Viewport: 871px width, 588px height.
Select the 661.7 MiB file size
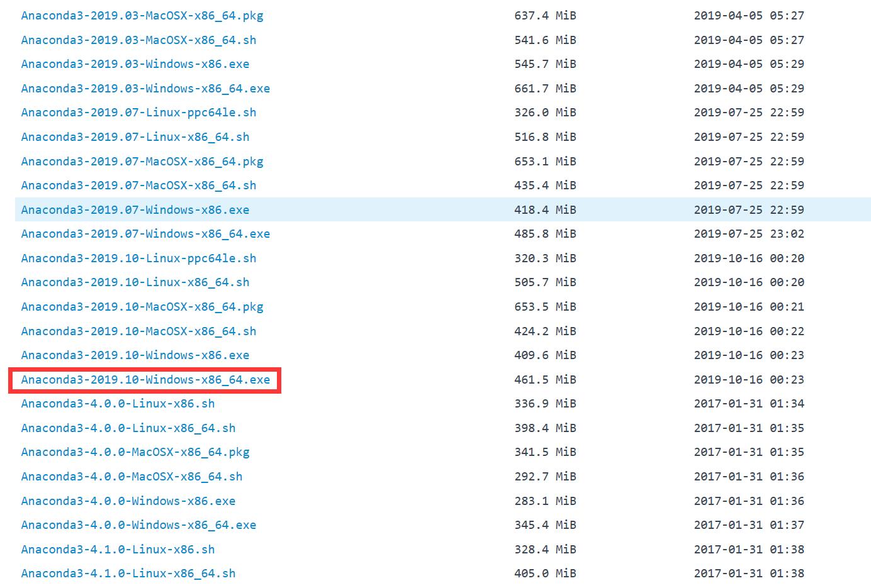coord(545,88)
